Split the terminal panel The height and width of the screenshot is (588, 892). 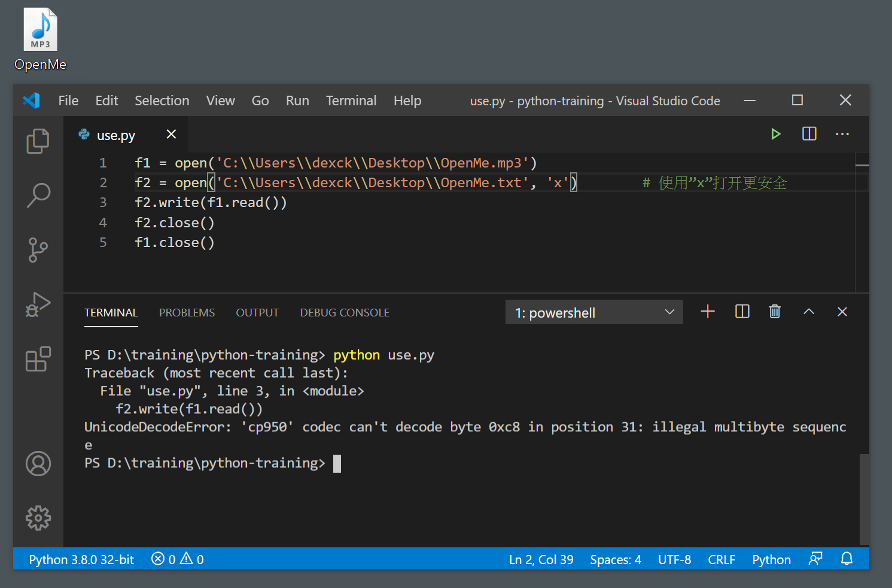tap(742, 312)
